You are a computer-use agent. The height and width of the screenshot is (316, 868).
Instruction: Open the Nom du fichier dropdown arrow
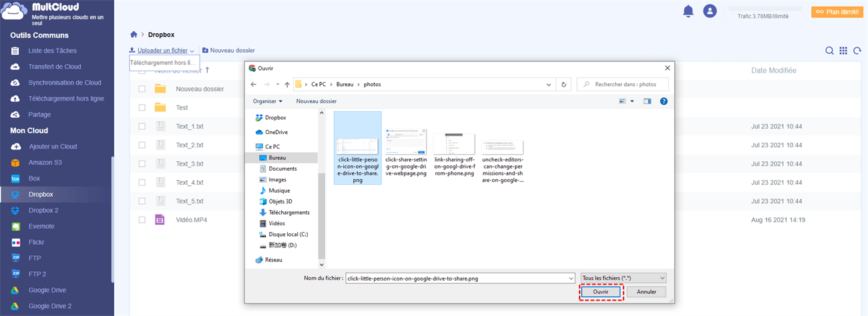(x=570, y=278)
